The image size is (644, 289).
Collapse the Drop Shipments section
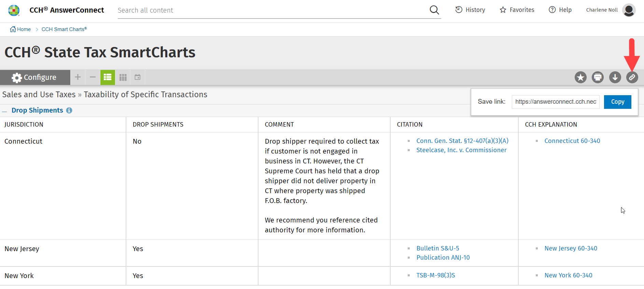[5, 111]
